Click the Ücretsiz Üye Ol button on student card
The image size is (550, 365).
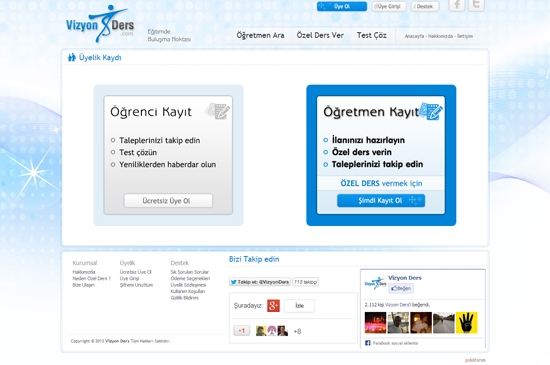[168, 201]
